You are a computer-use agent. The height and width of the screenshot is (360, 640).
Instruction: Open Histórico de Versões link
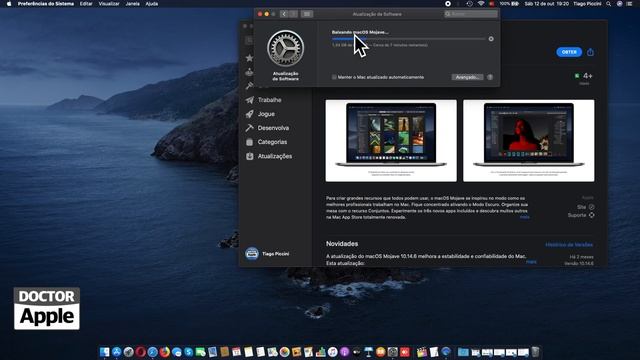coord(569,244)
